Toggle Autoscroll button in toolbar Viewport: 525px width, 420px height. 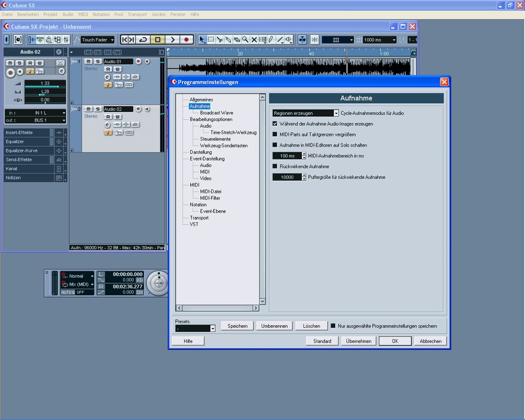[x=302, y=39]
